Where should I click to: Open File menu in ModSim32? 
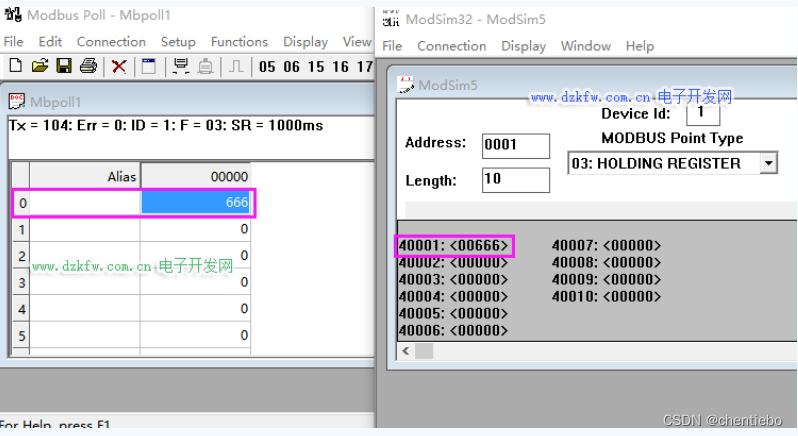click(392, 46)
